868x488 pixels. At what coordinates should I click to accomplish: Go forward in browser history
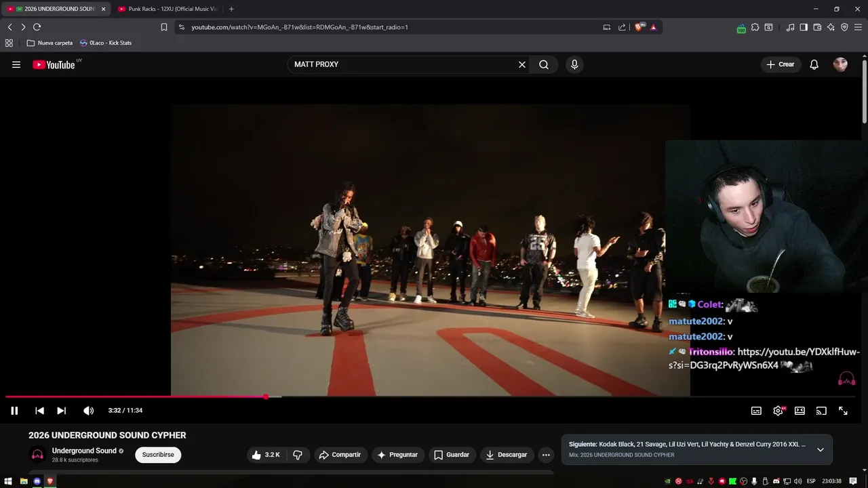coord(23,27)
